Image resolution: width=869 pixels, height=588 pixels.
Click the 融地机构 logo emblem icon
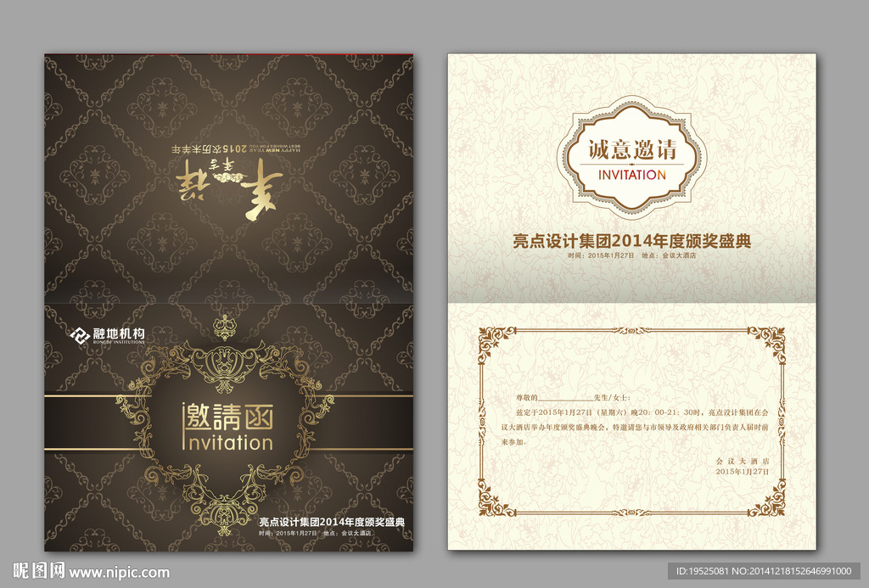80,335
